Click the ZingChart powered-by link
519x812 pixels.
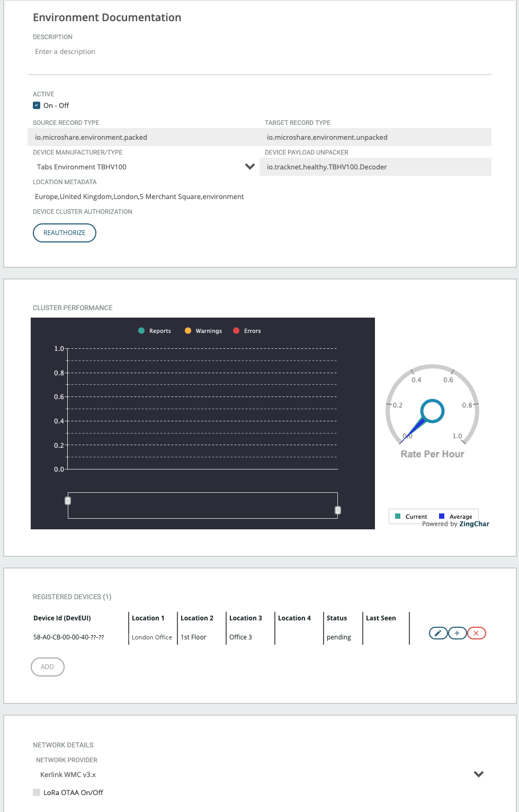click(473, 524)
